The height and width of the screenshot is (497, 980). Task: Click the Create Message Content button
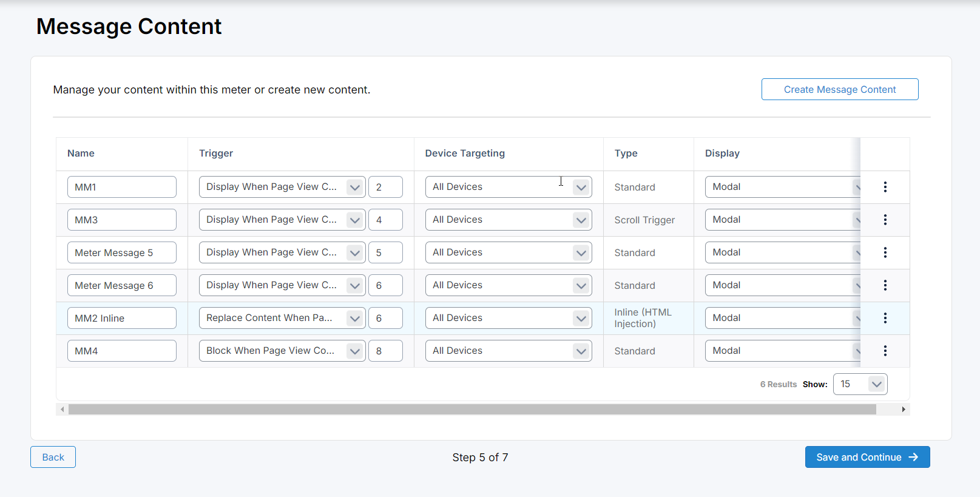(839, 89)
